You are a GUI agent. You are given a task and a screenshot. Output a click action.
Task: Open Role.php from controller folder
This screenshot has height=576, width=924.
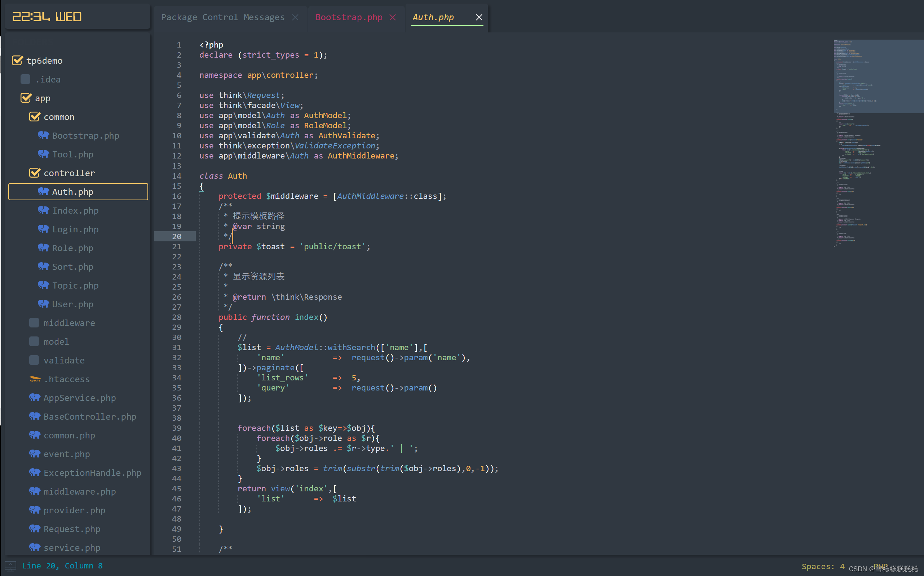[x=72, y=248]
